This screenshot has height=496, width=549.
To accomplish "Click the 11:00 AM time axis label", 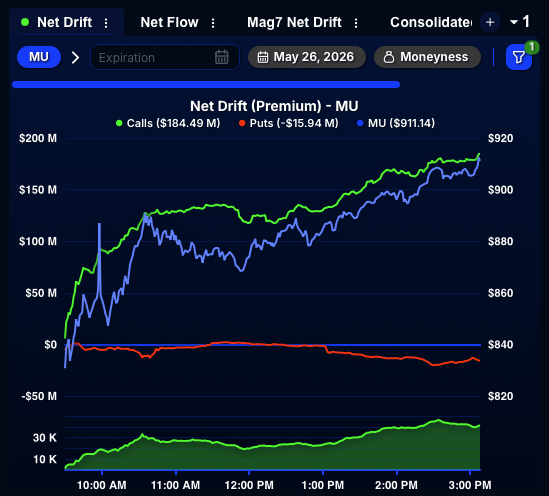I will [175, 485].
